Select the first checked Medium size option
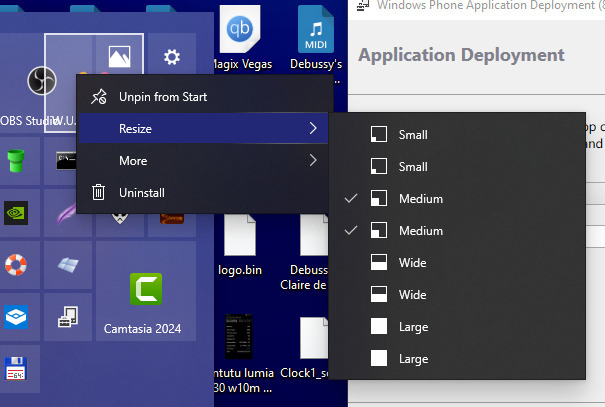605x407 pixels. [x=420, y=199]
